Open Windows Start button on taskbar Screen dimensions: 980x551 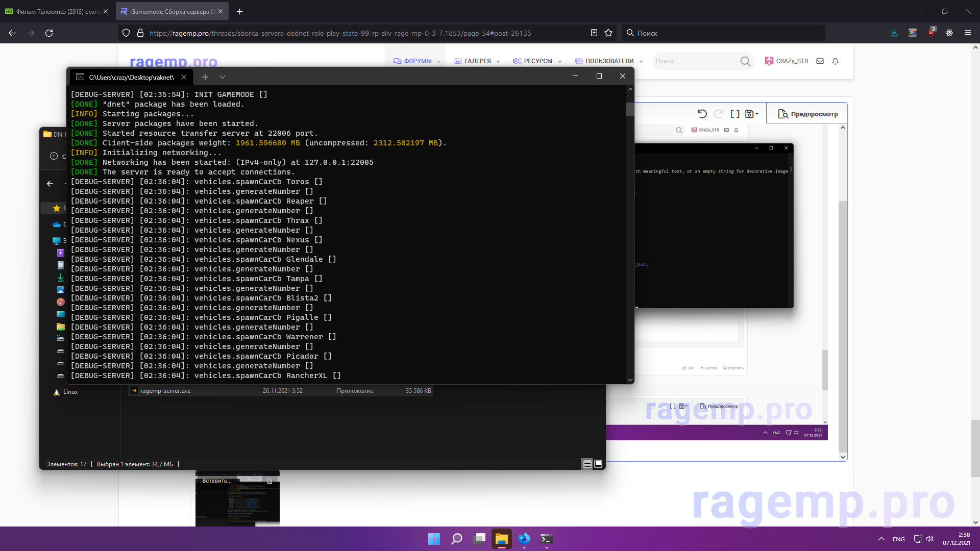tap(434, 539)
